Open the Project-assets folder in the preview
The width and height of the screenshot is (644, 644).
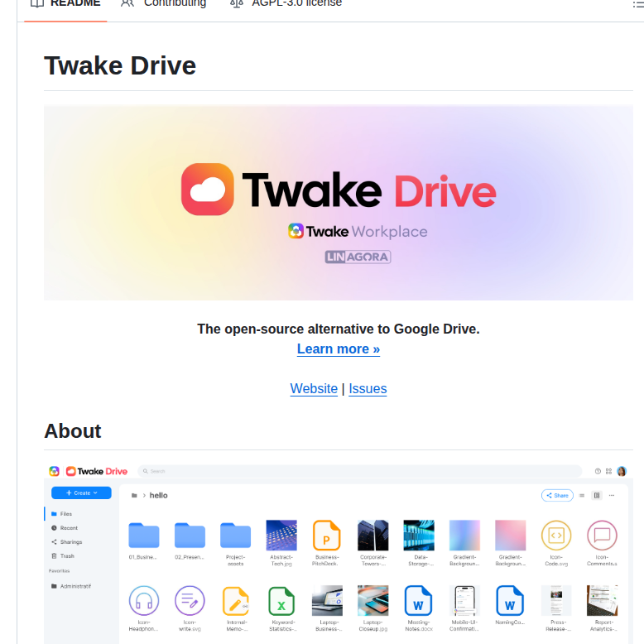coord(235,536)
